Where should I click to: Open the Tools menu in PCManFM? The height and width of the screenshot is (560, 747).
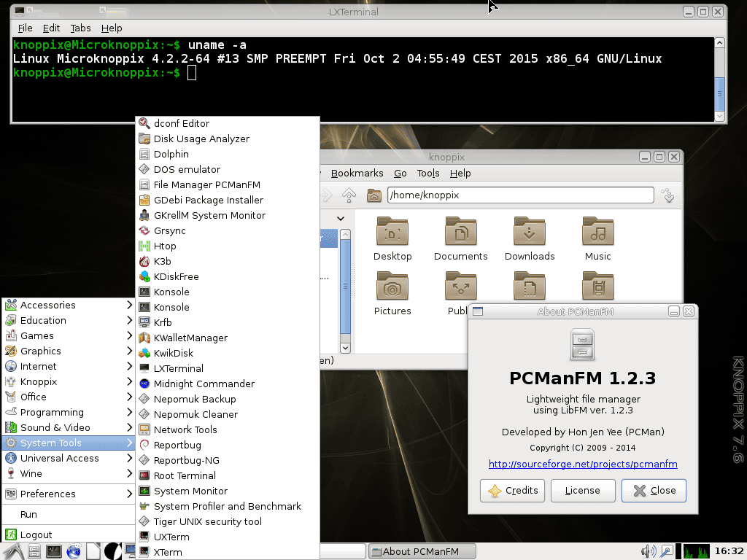click(428, 174)
